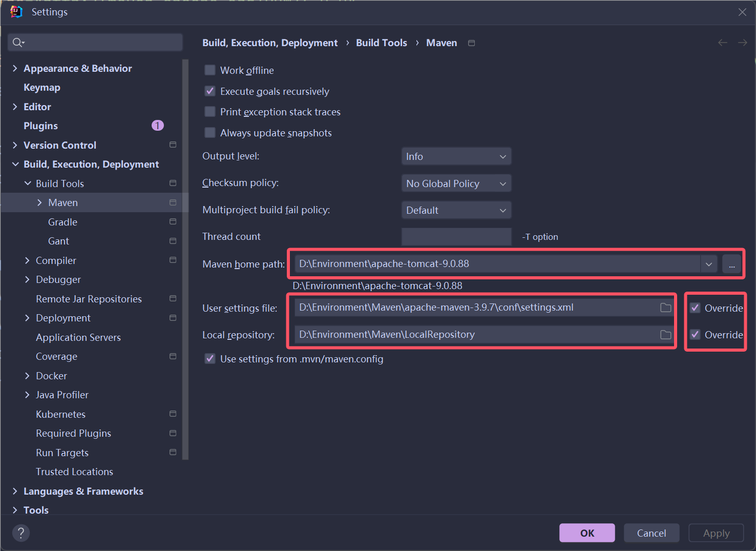Click the project-level icon beside Maven breadcrumb
756x551 pixels.
pos(472,43)
